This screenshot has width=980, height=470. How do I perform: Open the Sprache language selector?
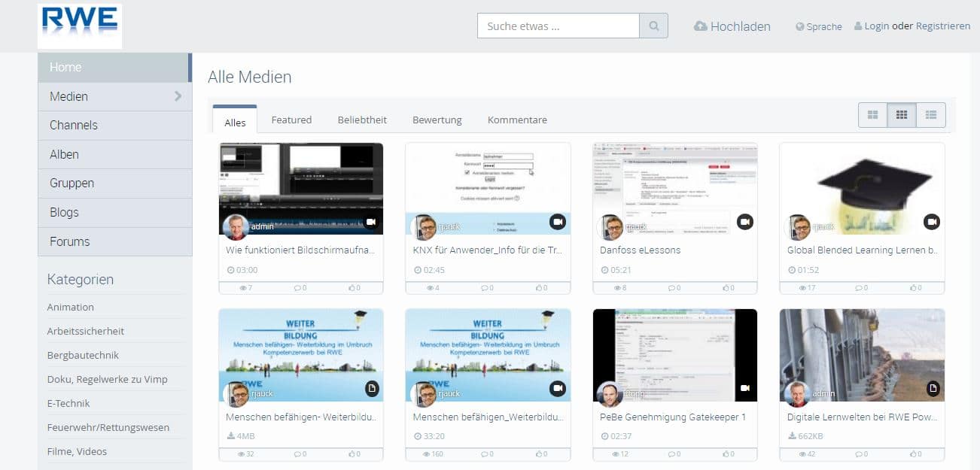pos(819,26)
